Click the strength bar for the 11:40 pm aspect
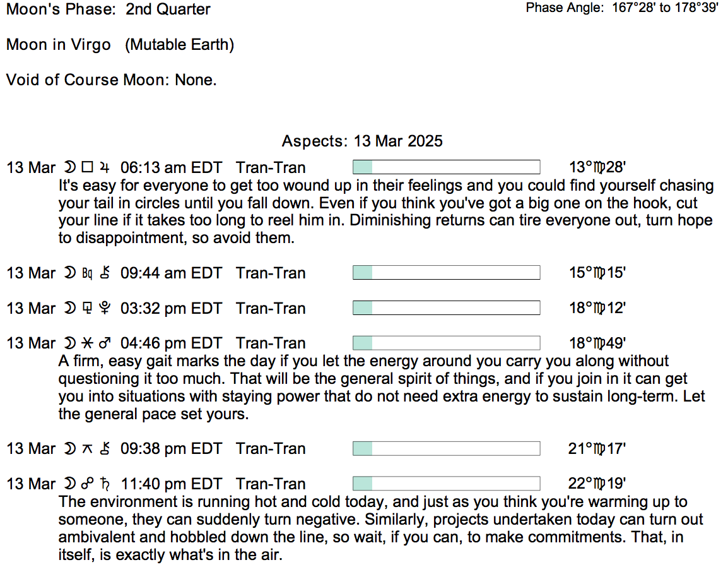Image resolution: width=728 pixels, height=572 pixels. 446,484
